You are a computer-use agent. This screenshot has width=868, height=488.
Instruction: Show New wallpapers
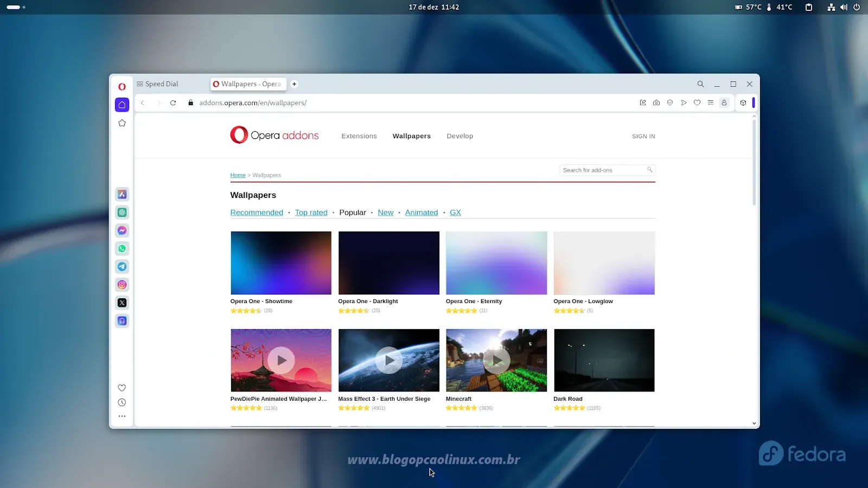(386, 213)
